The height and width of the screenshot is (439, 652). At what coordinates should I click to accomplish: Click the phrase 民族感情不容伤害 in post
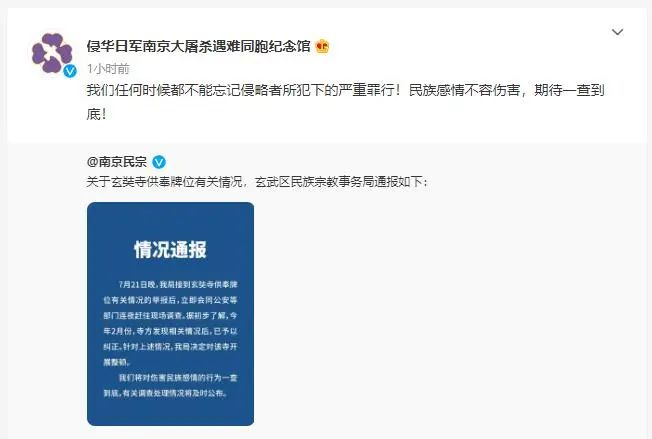coord(464,90)
